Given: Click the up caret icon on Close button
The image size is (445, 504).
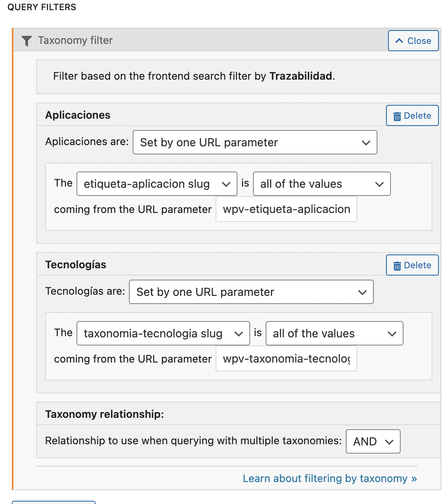Looking at the screenshot, I should pyautogui.click(x=399, y=41).
